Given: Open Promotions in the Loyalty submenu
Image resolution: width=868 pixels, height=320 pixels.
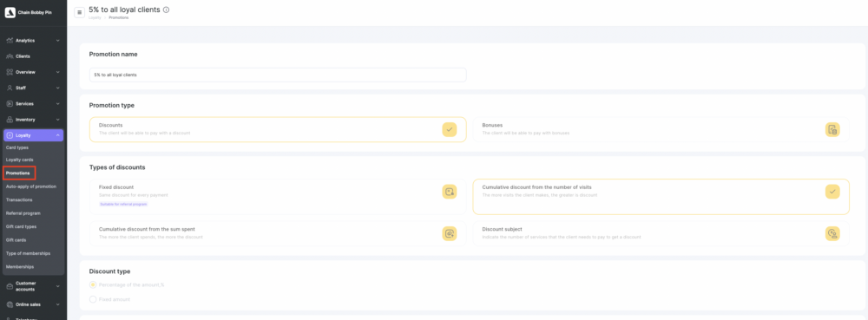Looking at the screenshot, I should click(19, 173).
